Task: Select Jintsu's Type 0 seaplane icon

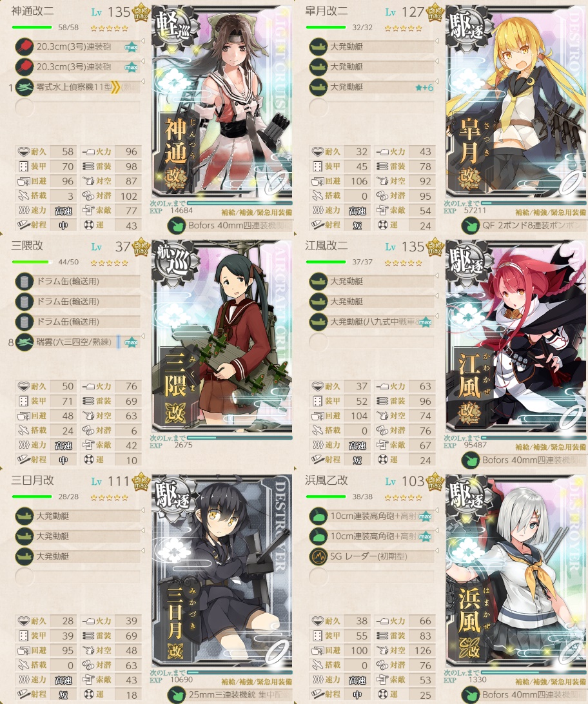Action: coord(24,87)
